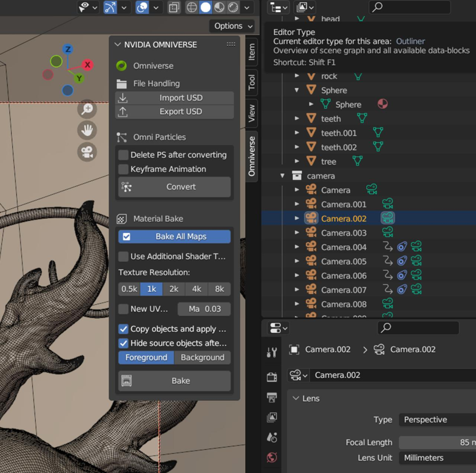Enable Use Additional Shader checkbox
This screenshot has height=473, width=476.
pos(123,256)
